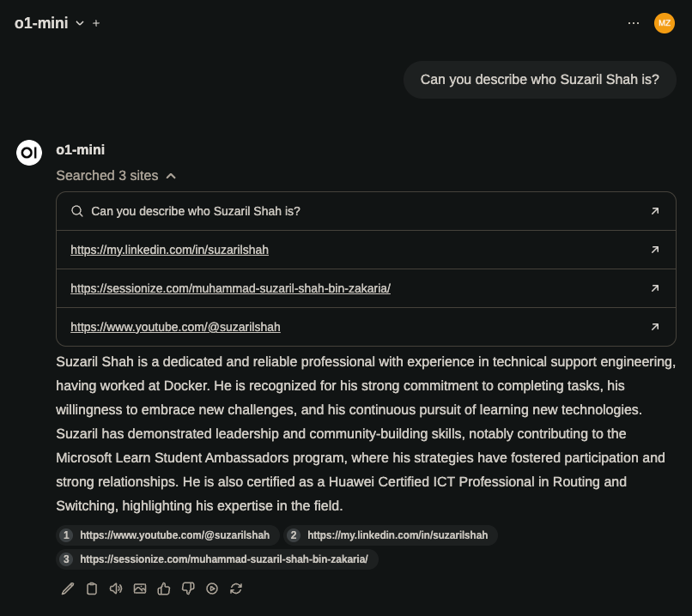The width and height of the screenshot is (692, 616).
Task: Click citation 1 YouTube source chip
Action: 168,535
